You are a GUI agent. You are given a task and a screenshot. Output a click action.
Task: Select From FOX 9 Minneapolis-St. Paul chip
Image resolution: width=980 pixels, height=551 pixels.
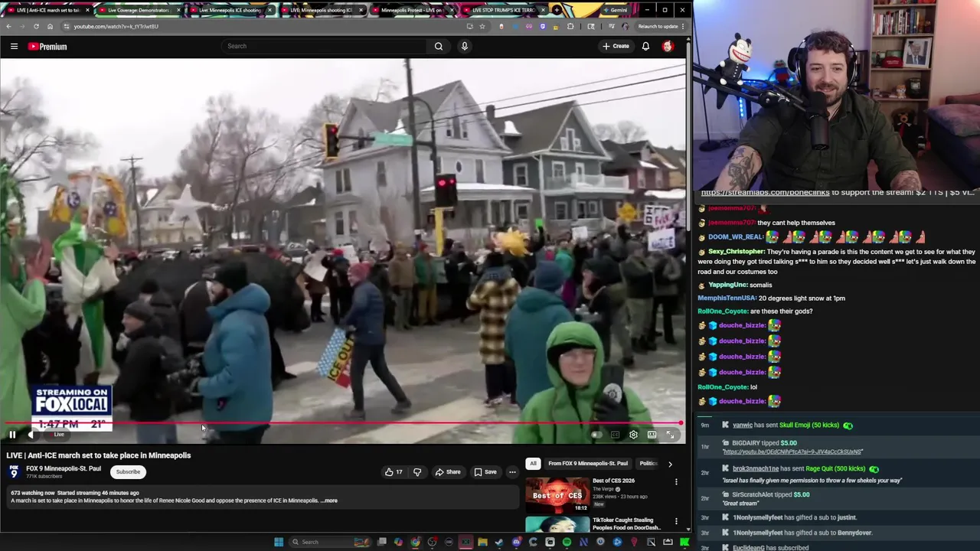pos(588,464)
